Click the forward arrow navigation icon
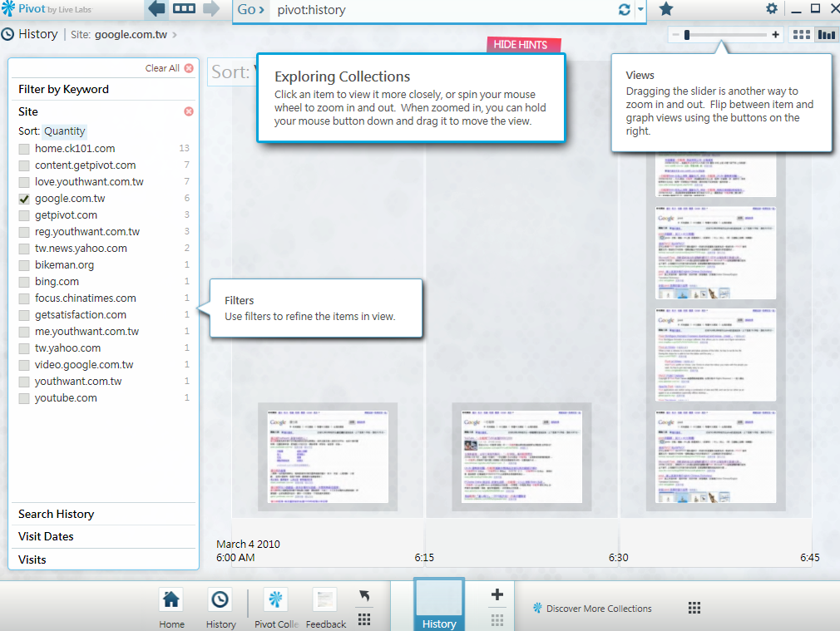 point(211,8)
